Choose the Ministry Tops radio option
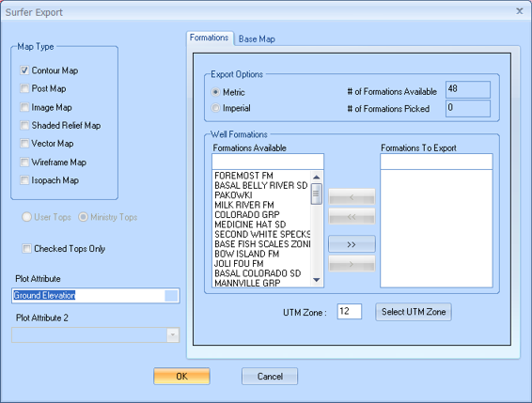The image size is (532, 403). [x=83, y=217]
